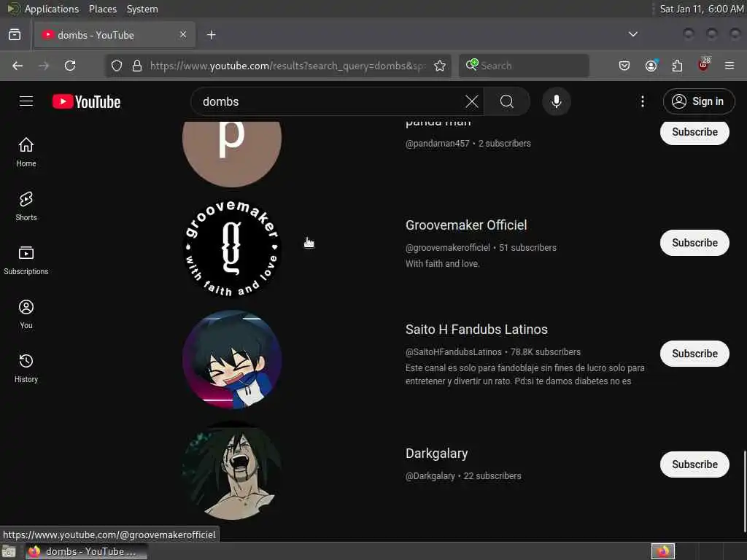Subscribe to Darkgalary channel
This screenshot has height=560, width=747.
coord(694,464)
